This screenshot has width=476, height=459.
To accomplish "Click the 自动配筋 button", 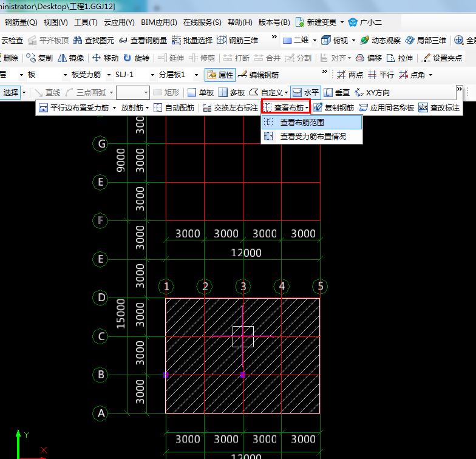I will click(x=174, y=108).
